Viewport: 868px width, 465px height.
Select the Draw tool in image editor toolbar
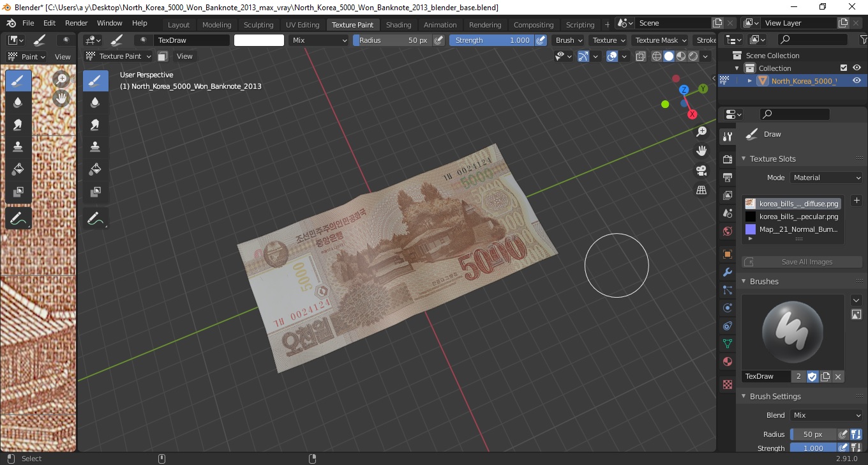pos(18,81)
